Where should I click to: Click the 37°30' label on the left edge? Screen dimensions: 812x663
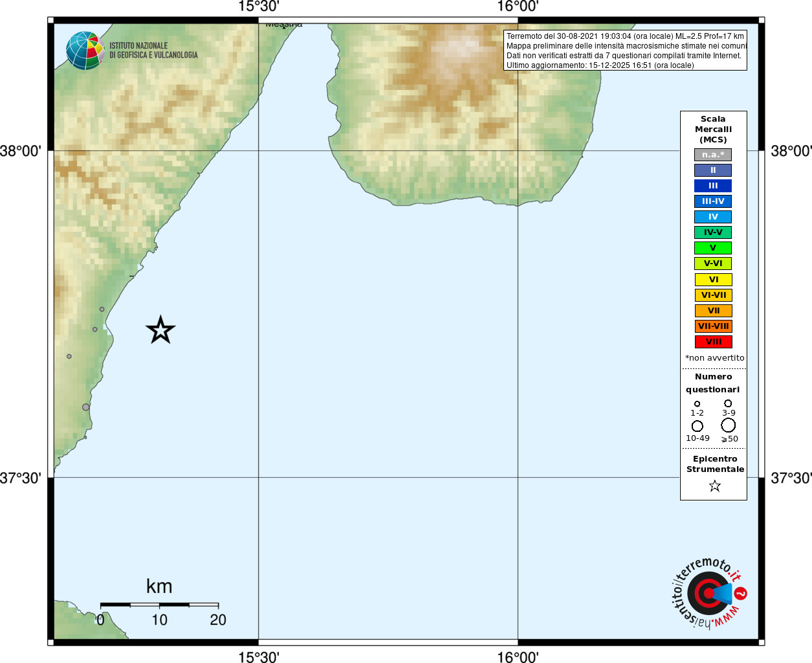pos(21,478)
